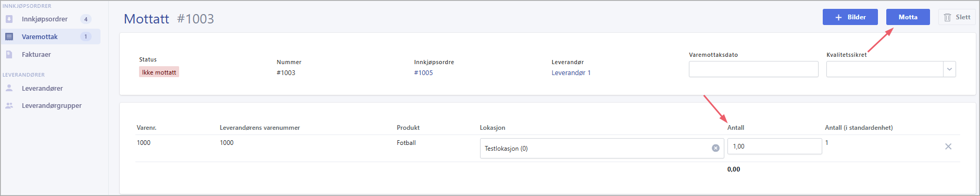980x196 pixels.
Task: Click the Leverandørgrupper group icon
Action: coord(9,105)
